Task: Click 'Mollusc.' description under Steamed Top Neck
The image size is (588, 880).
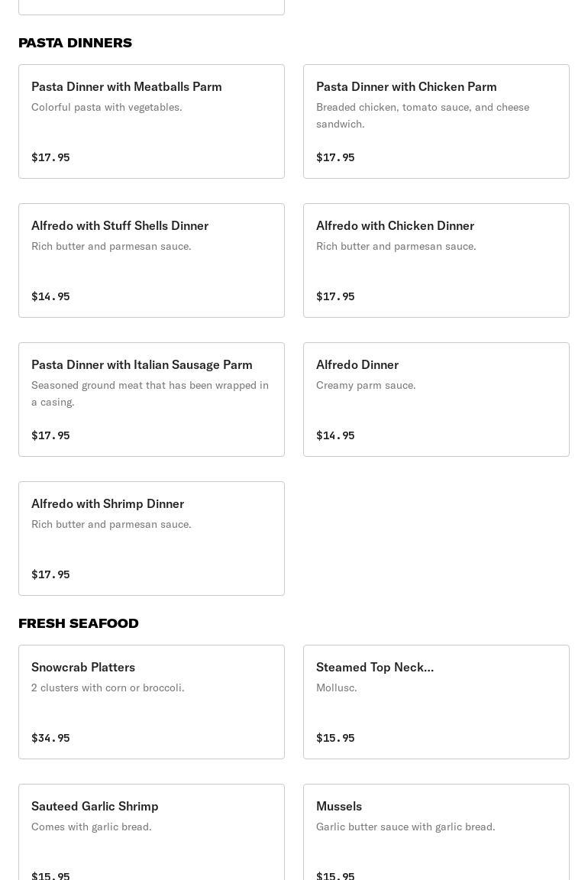Action: pyautogui.click(x=337, y=687)
